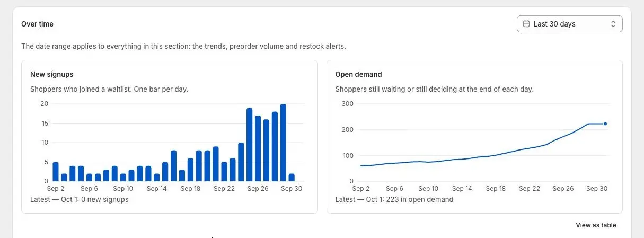
Task: Click 'Latest — Oct 1: 223 in open demand' text
Action: pos(394,199)
